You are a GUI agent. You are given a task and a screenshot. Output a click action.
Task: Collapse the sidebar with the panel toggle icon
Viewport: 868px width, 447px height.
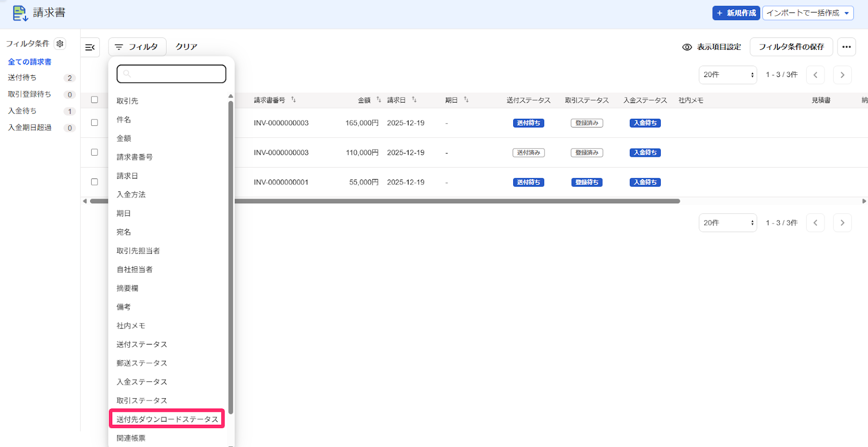tap(90, 47)
